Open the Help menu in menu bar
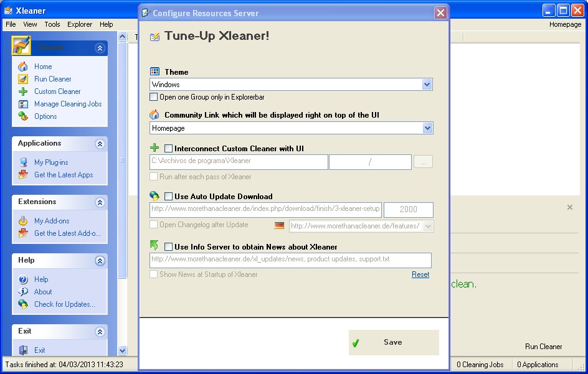 [x=106, y=24]
